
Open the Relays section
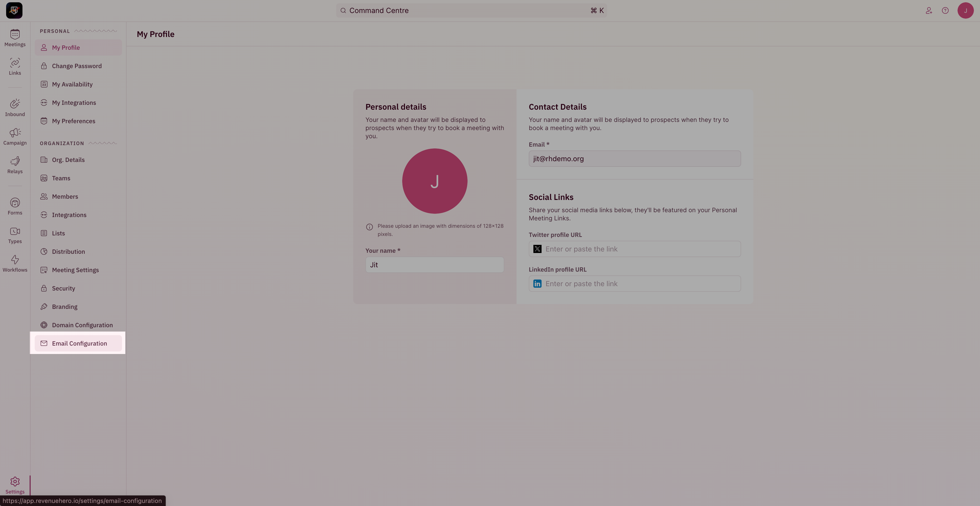(15, 165)
